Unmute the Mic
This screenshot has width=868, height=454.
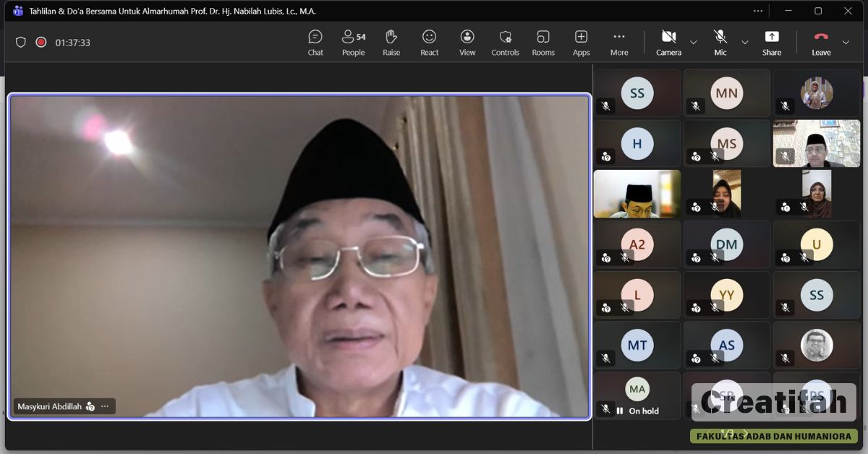pos(720,43)
